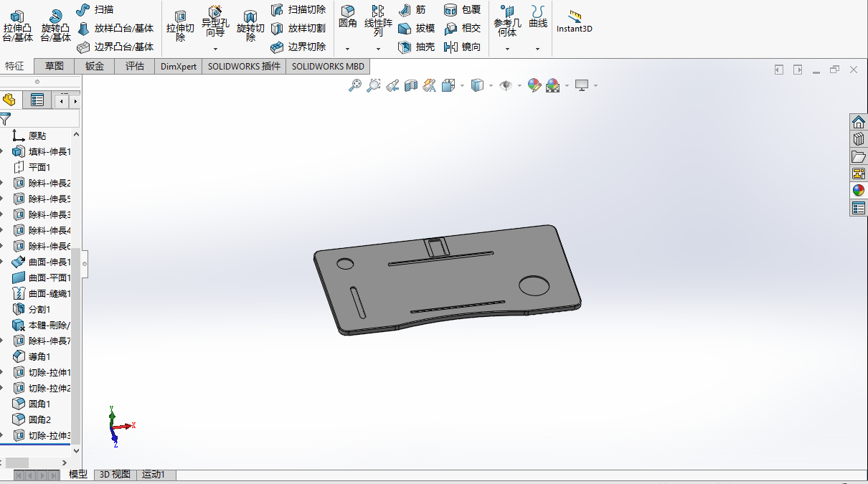Choose the 扫描切除 swept cut tool
The image size is (868, 484).
[298, 9]
